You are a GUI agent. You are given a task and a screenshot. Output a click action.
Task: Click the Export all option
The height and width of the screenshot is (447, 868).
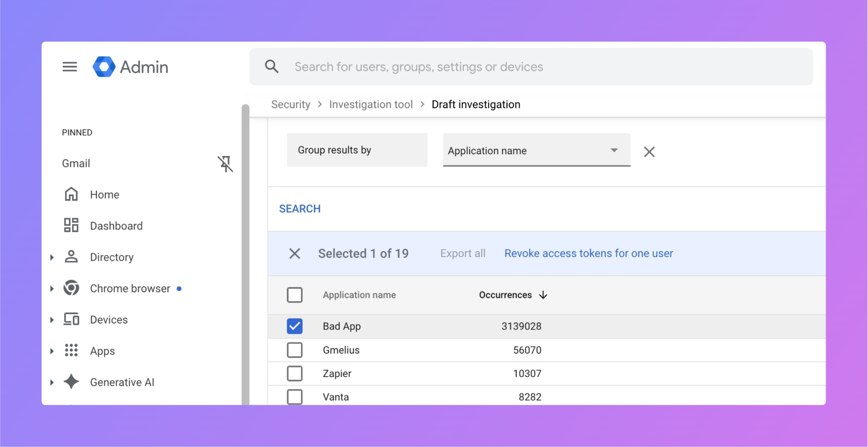click(462, 253)
